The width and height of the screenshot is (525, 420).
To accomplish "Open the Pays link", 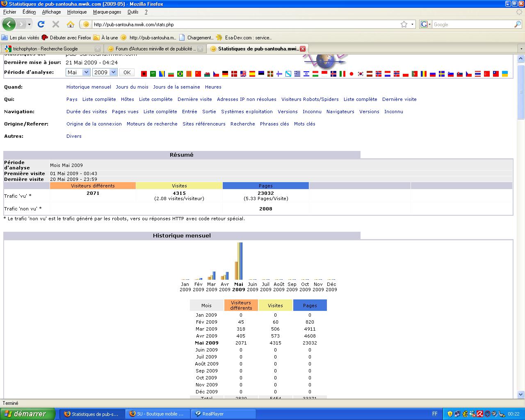I will [x=72, y=99].
